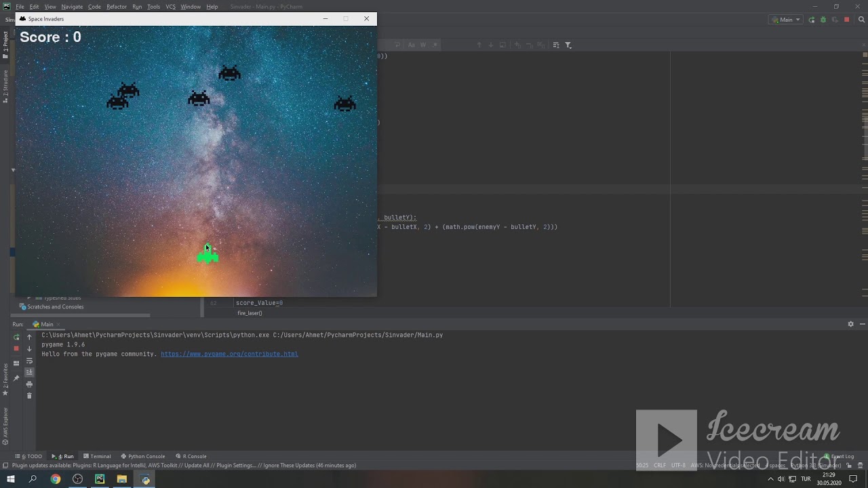Click the horizontal scrollbar in Project panel

pos(81,315)
